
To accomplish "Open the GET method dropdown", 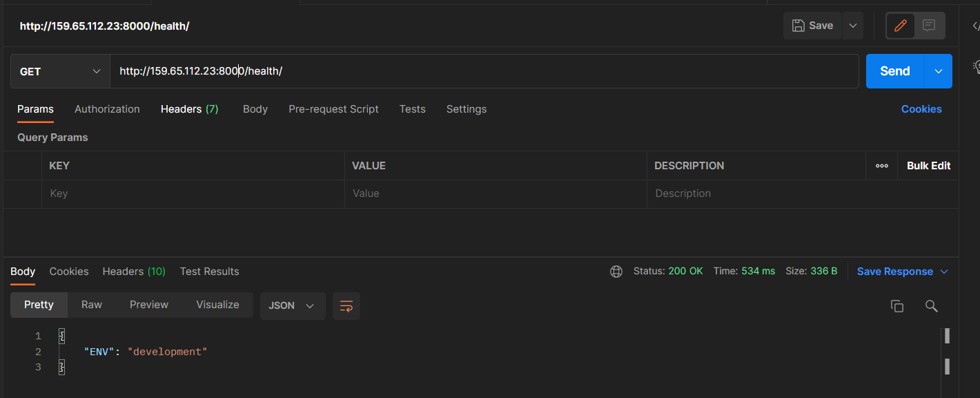I will point(60,70).
